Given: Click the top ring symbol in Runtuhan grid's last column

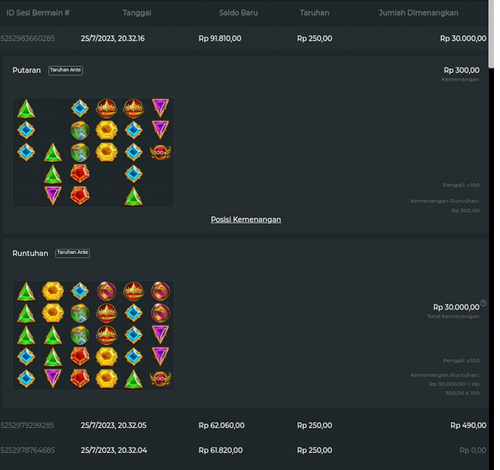Looking at the screenshot, I should [160, 291].
